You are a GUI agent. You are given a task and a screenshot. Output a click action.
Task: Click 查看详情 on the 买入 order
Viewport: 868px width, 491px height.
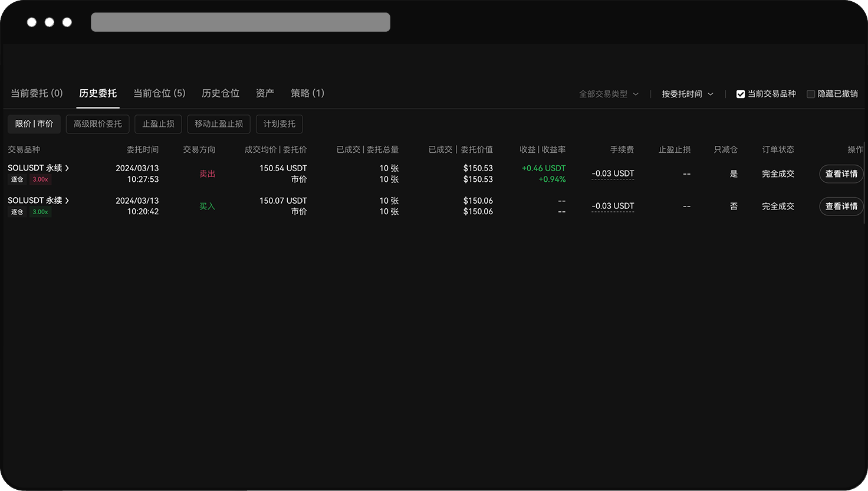841,206
